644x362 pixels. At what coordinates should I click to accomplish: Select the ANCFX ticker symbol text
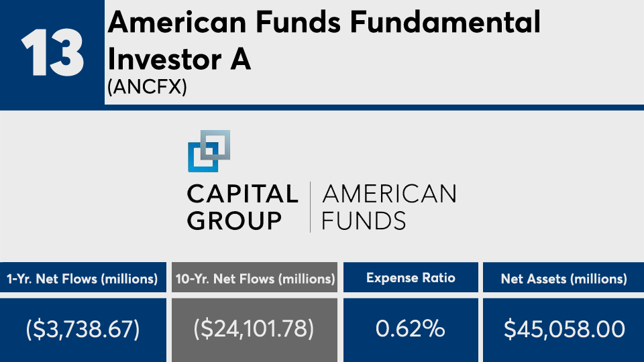tap(147, 86)
